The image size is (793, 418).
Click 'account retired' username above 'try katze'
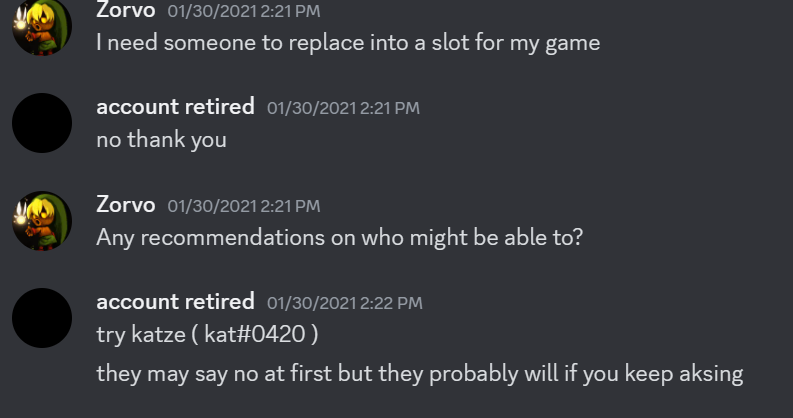(175, 302)
